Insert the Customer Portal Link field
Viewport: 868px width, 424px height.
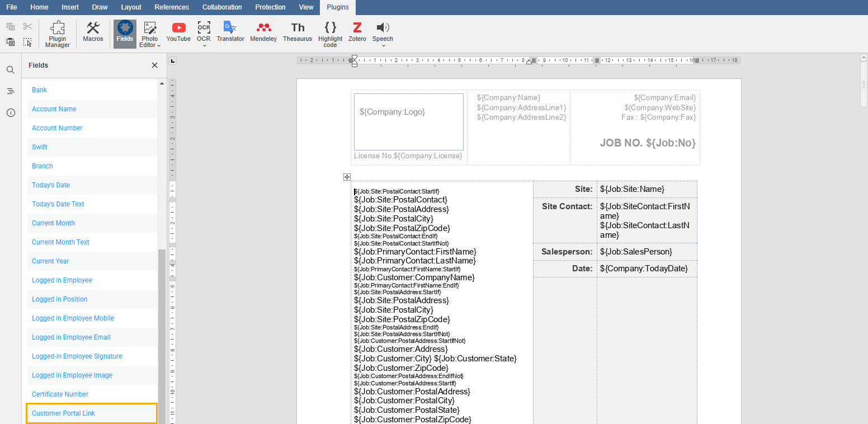(63, 413)
